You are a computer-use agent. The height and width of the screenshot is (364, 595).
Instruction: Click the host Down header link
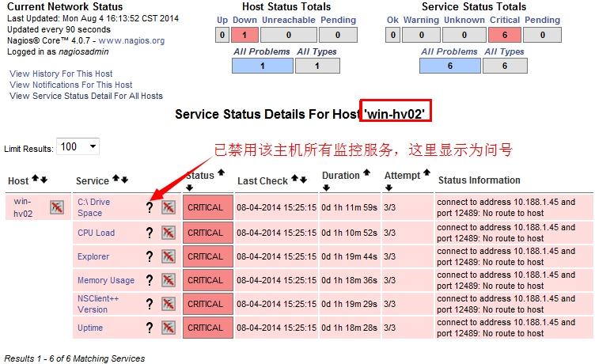[x=244, y=20]
